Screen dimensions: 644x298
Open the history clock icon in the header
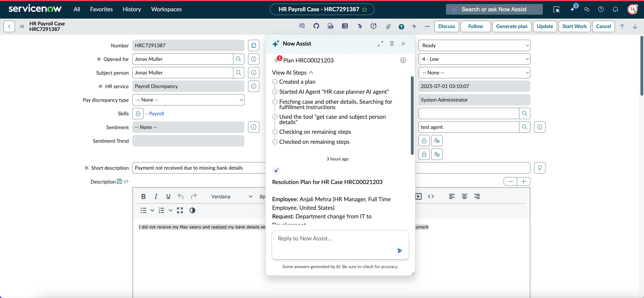(x=373, y=26)
